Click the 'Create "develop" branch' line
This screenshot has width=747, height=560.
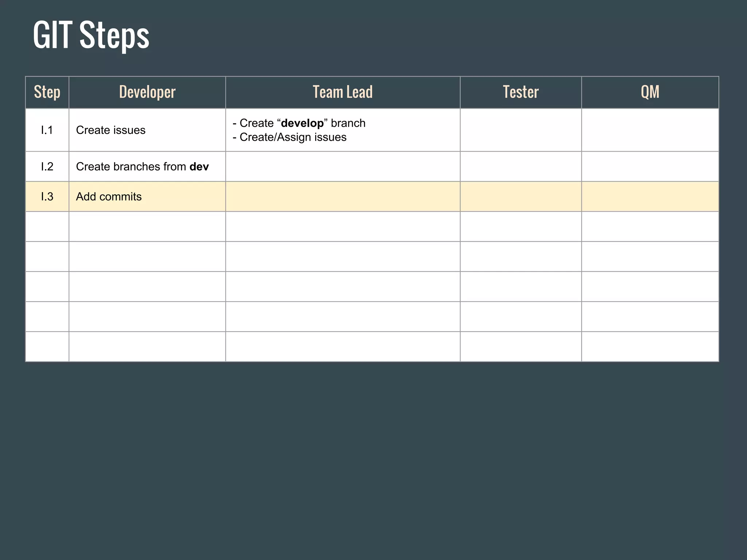[299, 123]
